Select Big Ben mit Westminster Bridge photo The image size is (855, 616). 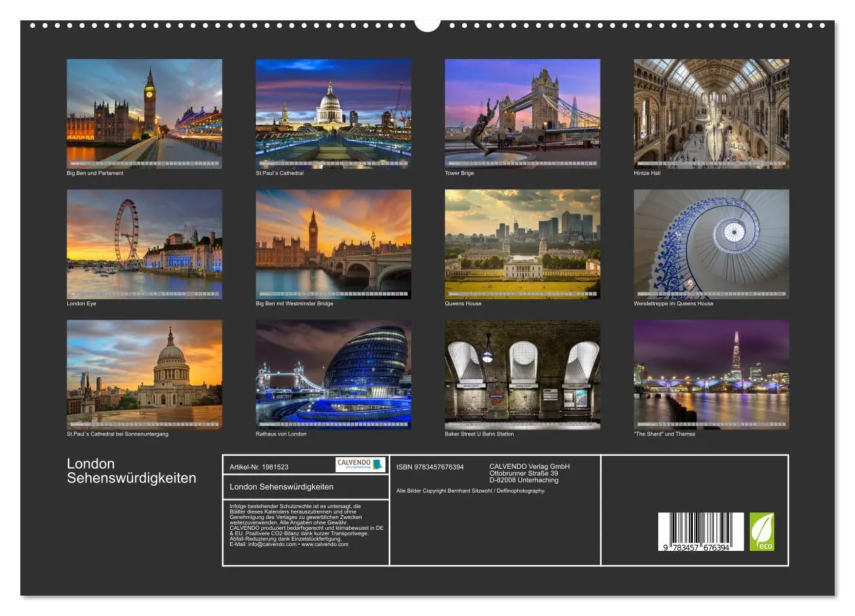click(333, 244)
